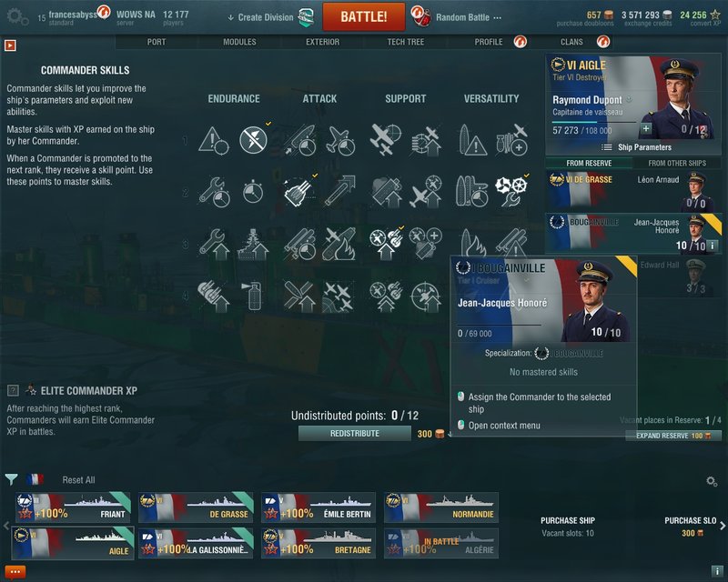Screen dimensions: 728x582
Task: Select the Normandie ship thumbnail
Action: (x=441, y=507)
